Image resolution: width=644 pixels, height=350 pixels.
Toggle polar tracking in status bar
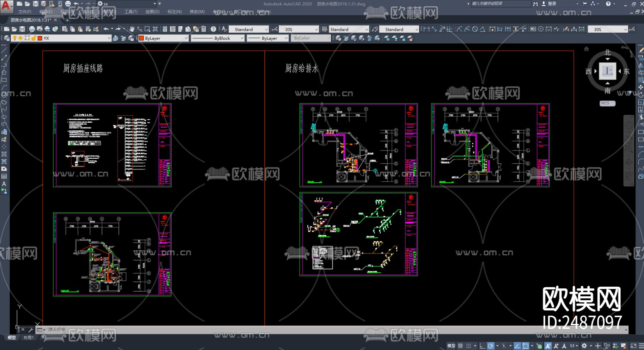[x=491, y=346]
